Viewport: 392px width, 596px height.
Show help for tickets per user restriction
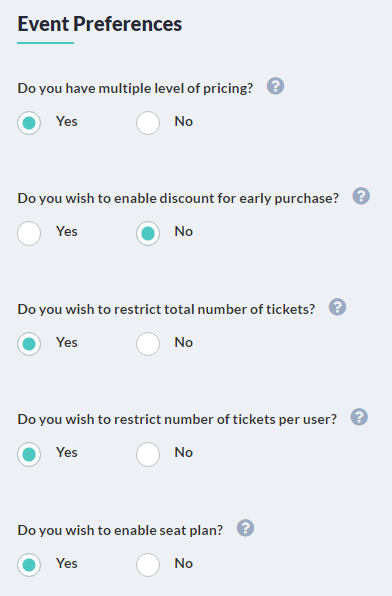click(x=359, y=417)
